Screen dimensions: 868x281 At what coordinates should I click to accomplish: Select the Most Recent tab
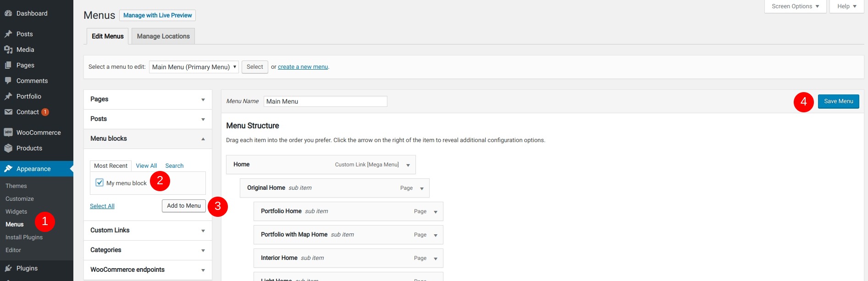point(111,166)
